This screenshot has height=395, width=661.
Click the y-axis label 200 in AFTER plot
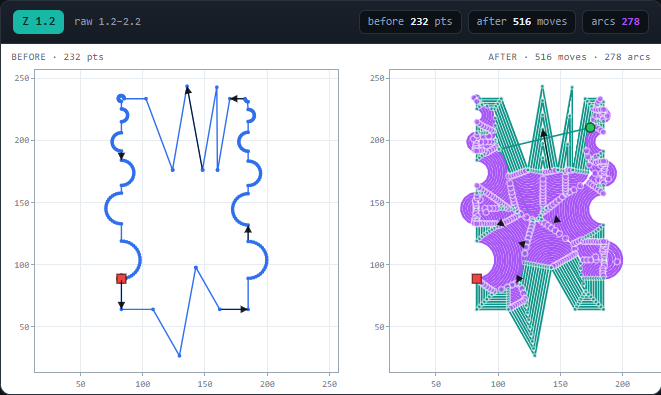click(377, 140)
